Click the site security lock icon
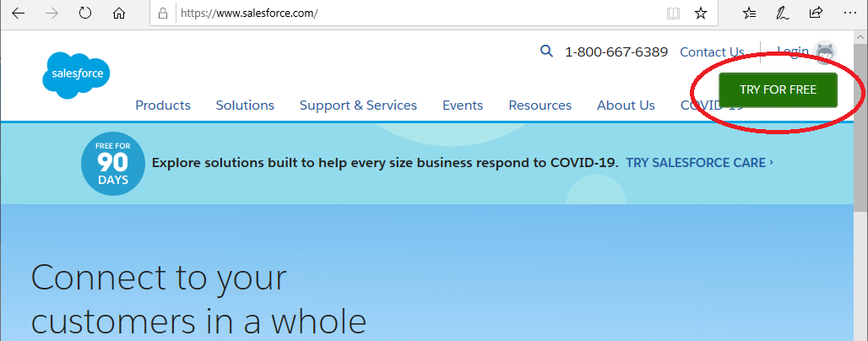Viewport: 868px width, 341px height. pos(165,14)
